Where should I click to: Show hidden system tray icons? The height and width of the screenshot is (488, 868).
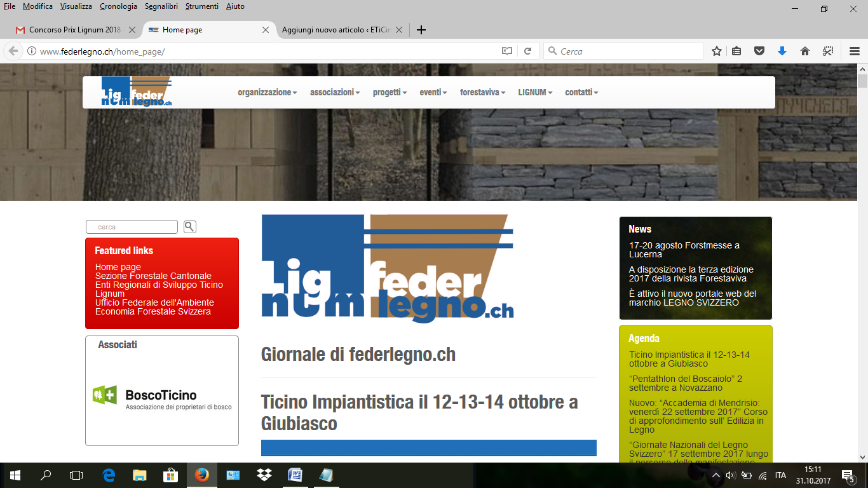pyautogui.click(x=715, y=475)
